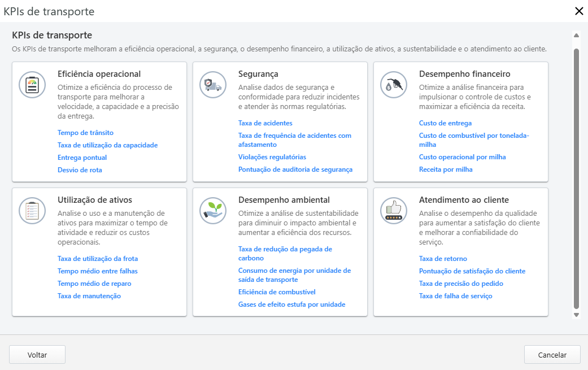Click the Eficiência operacional gauge clipboard icon

[32, 85]
